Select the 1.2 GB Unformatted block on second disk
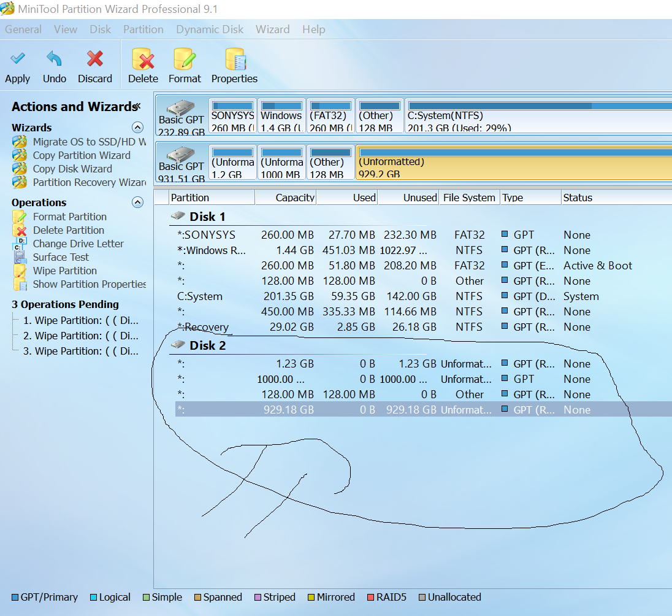 point(233,162)
